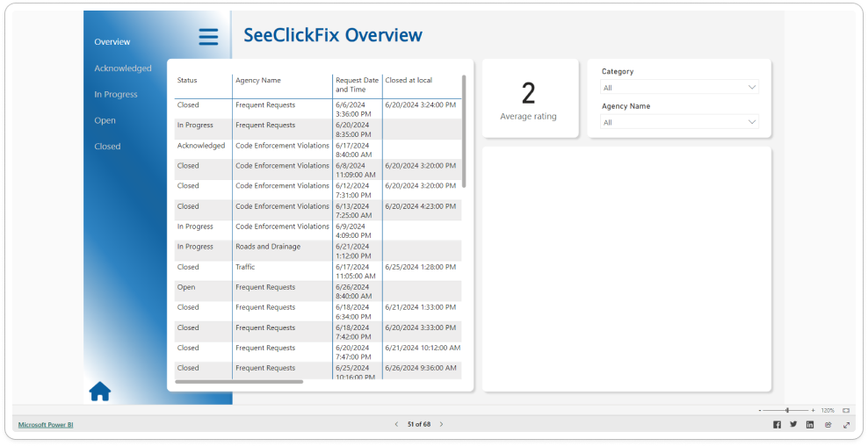Screen dimensions: 868x446
Task: Click the SeeClickFix Overview title
Action: tap(333, 35)
